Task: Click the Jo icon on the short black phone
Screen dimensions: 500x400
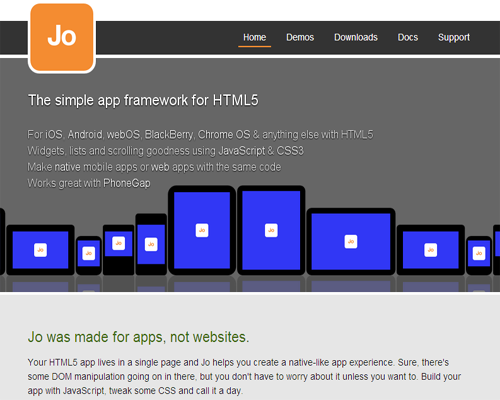Action: 119,243
